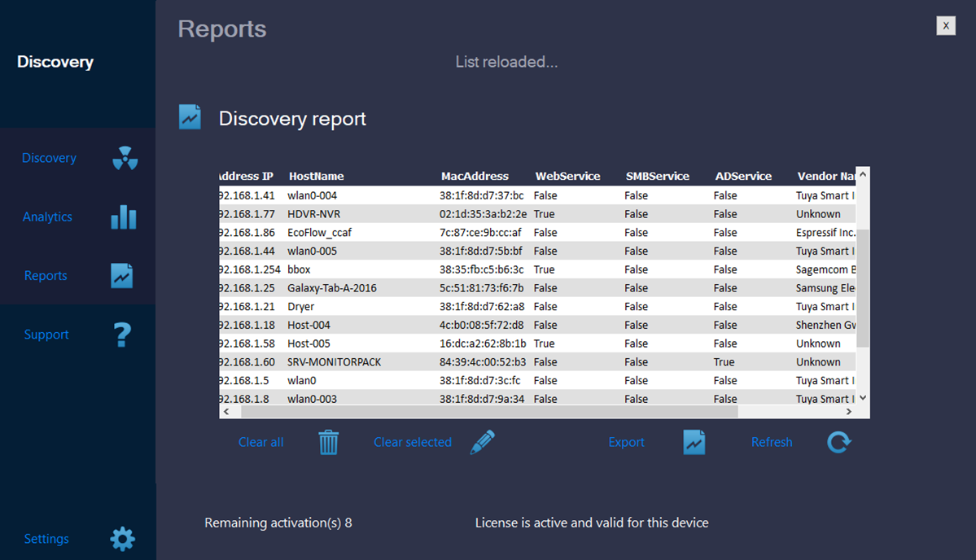Click the Settings gear icon

(x=123, y=539)
